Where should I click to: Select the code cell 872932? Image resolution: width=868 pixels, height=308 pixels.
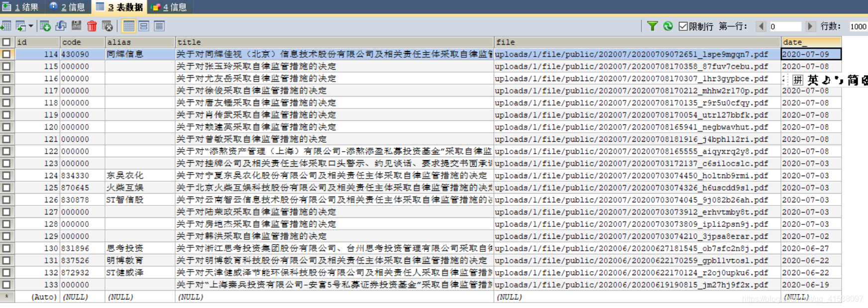tap(83, 273)
